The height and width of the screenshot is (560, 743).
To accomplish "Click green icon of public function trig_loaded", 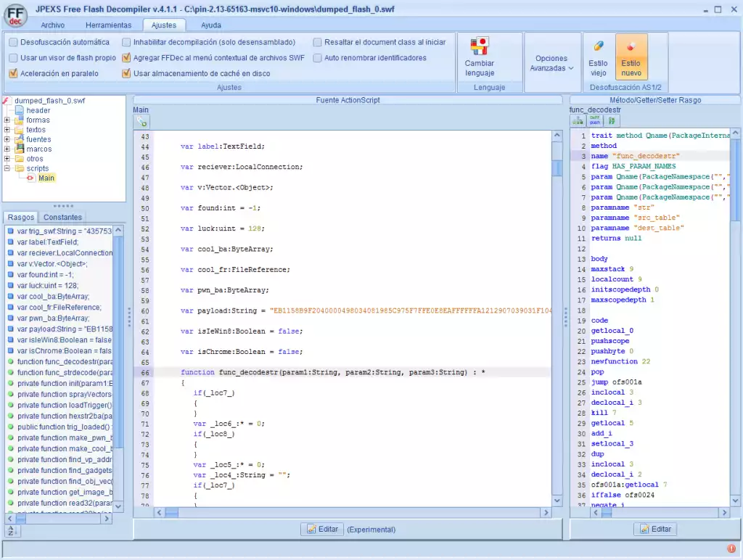I will pyautogui.click(x=10, y=427).
